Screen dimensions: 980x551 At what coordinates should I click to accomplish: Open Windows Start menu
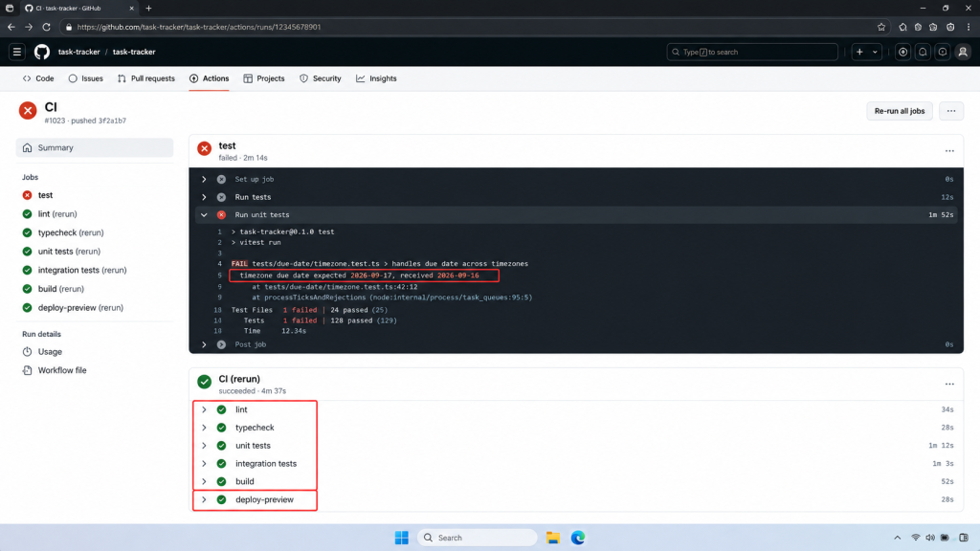(x=401, y=538)
